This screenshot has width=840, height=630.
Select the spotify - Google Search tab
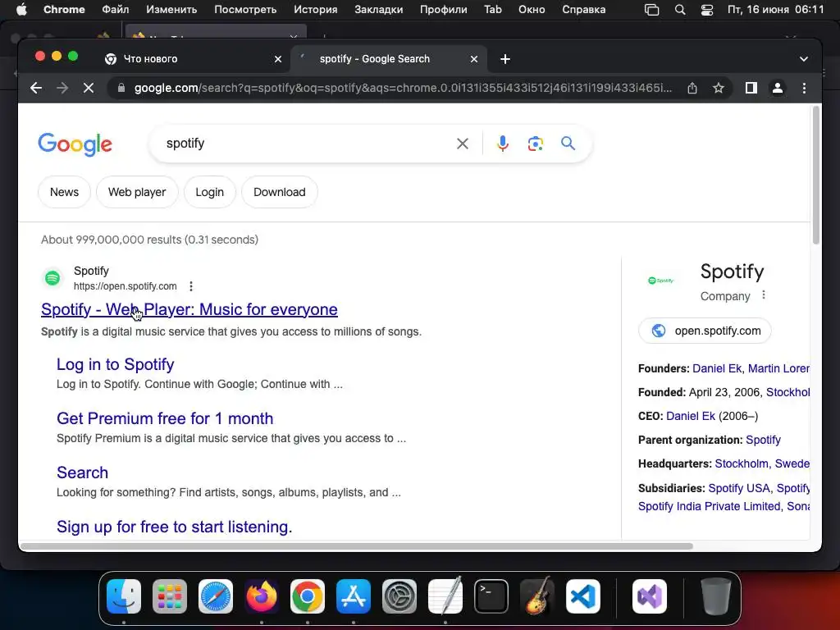(374, 59)
